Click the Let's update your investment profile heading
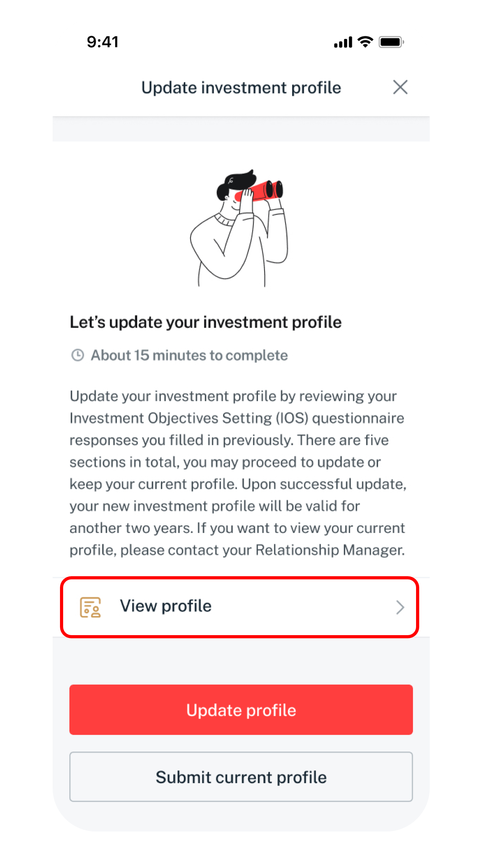The height and width of the screenshot is (868, 482). 206,322
